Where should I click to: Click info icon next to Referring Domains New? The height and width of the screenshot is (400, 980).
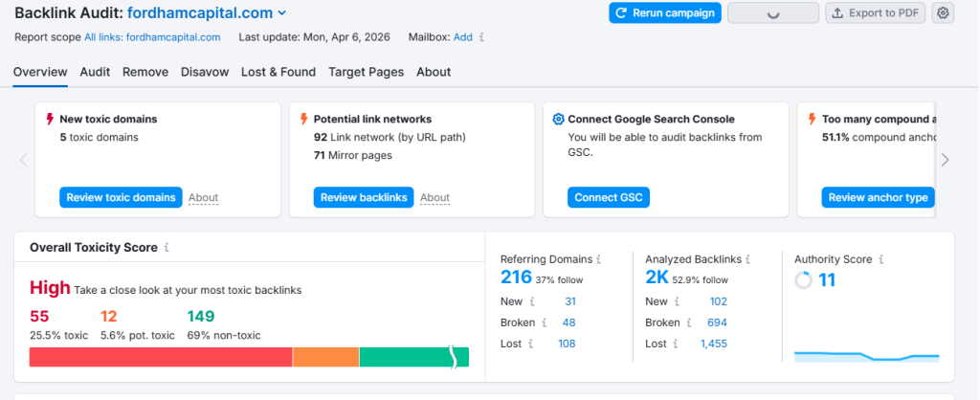point(532,301)
